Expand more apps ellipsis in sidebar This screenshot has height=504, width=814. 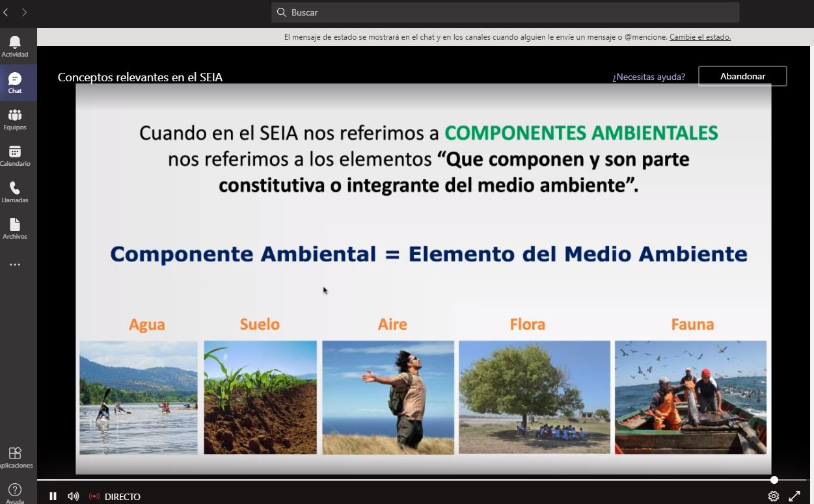(x=15, y=265)
